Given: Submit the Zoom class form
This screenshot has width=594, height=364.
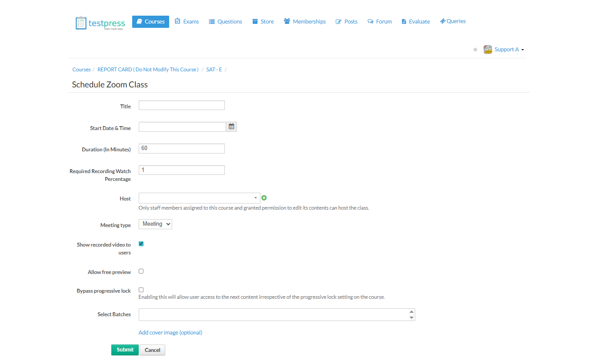Looking at the screenshot, I should [x=125, y=350].
